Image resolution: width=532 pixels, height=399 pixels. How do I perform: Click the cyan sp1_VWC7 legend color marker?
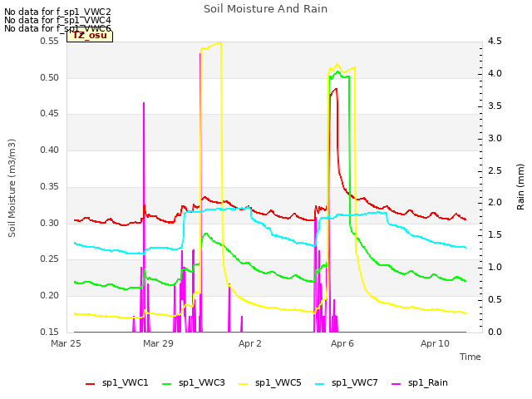click(x=319, y=384)
